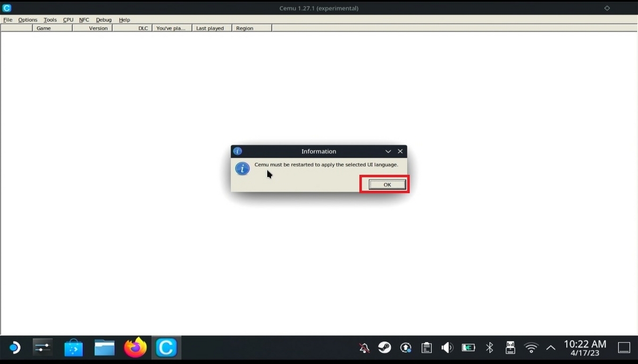
Task: Open system updates tray icon
Action: pos(406,348)
